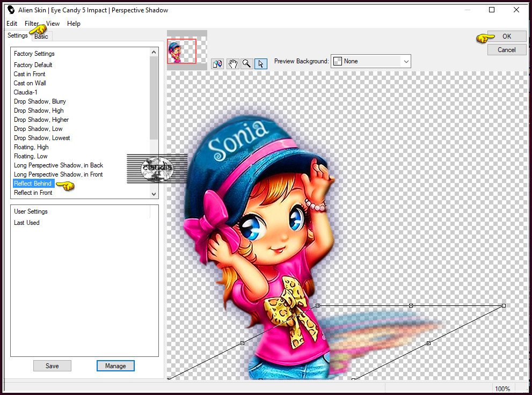This screenshot has height=395, width=532.
Task: Switch to the Basic tab
Action: pos(41,36)
